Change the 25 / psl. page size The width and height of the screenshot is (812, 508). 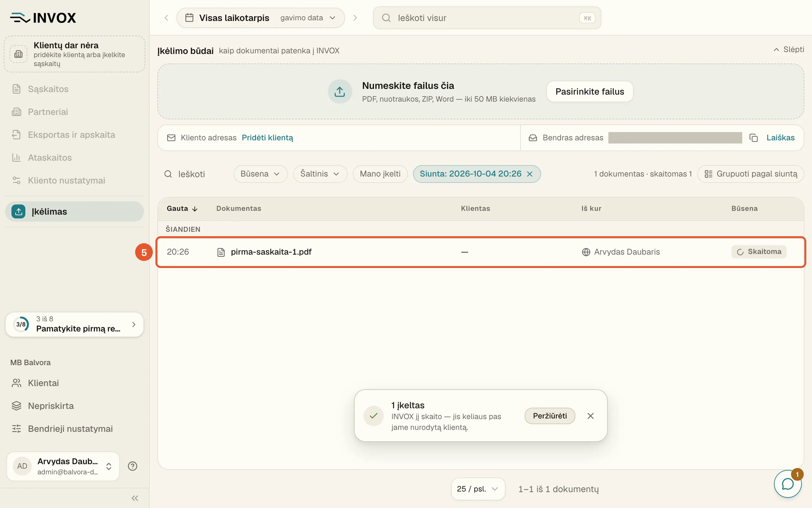point(477,489)
